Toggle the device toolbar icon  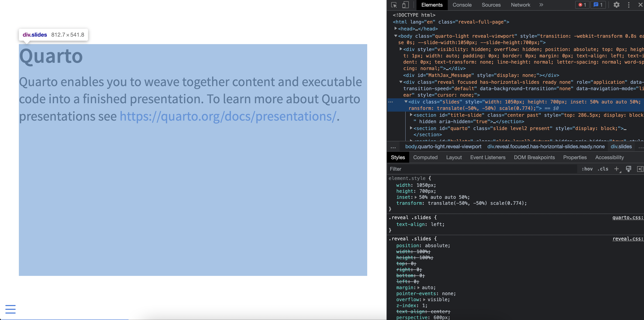(x=405, y=5)
